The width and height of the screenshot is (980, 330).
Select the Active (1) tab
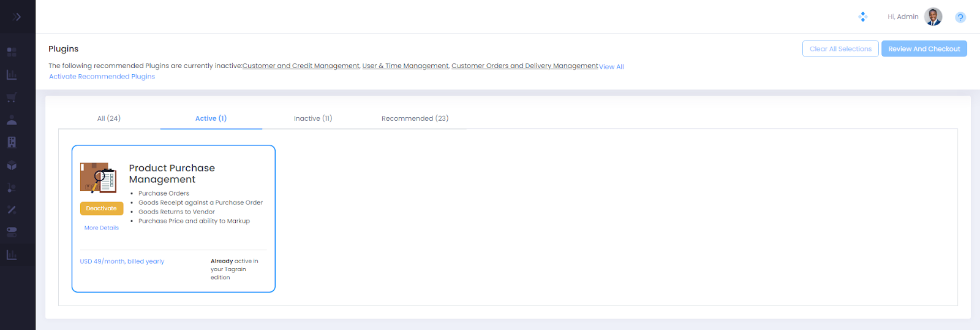point(211,118)
